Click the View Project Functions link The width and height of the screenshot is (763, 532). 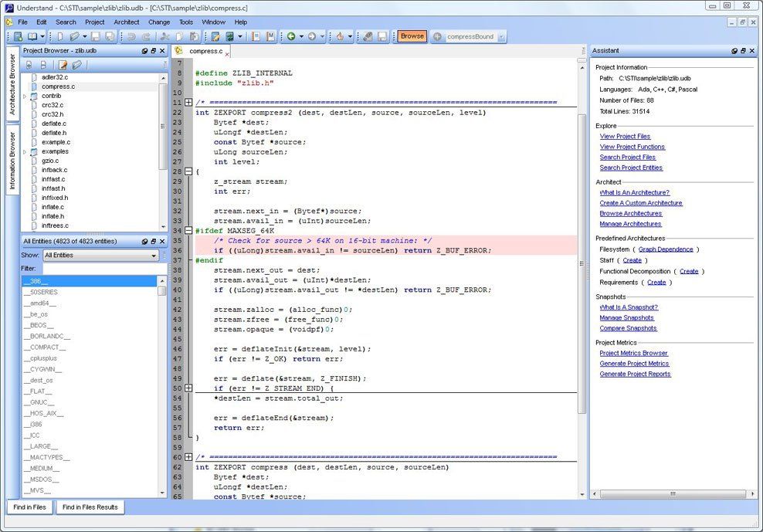[x=635, y=147]
